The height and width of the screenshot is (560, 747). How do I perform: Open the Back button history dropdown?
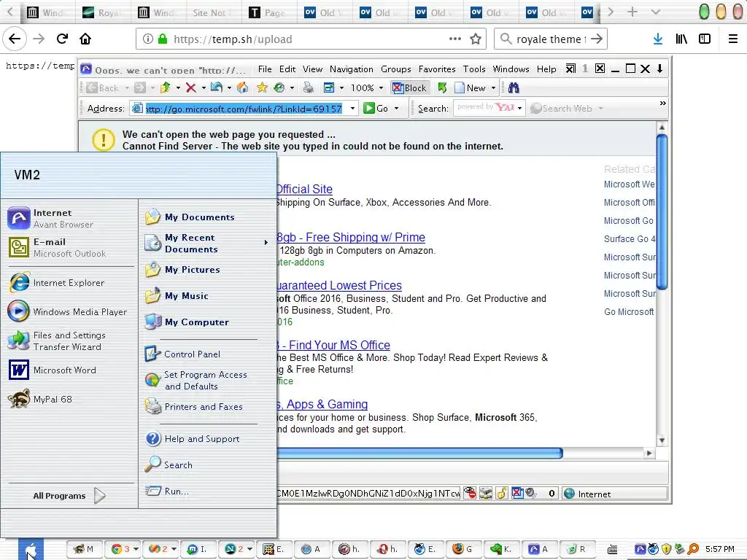[x=127, y=88]
